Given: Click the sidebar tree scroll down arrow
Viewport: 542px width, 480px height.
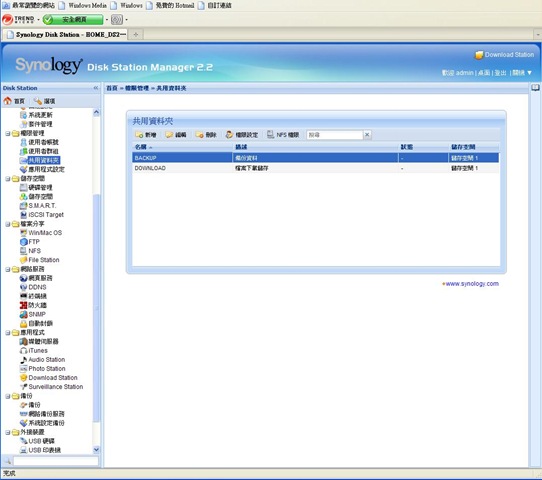Looking at the screenshot, I should tap(96, 450).
